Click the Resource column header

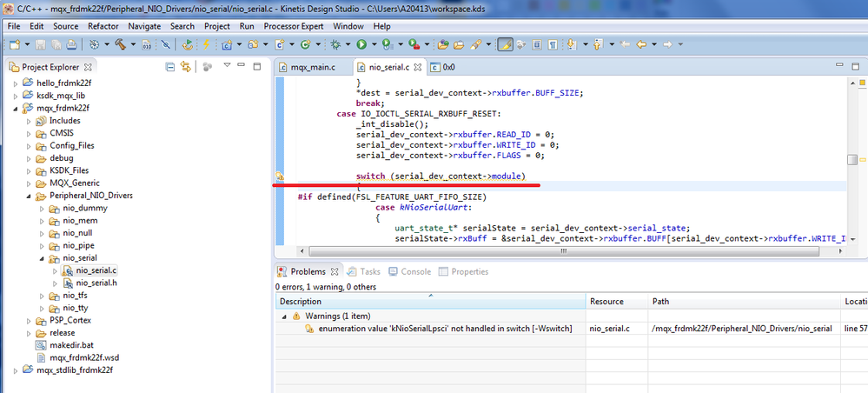(617, 302)
